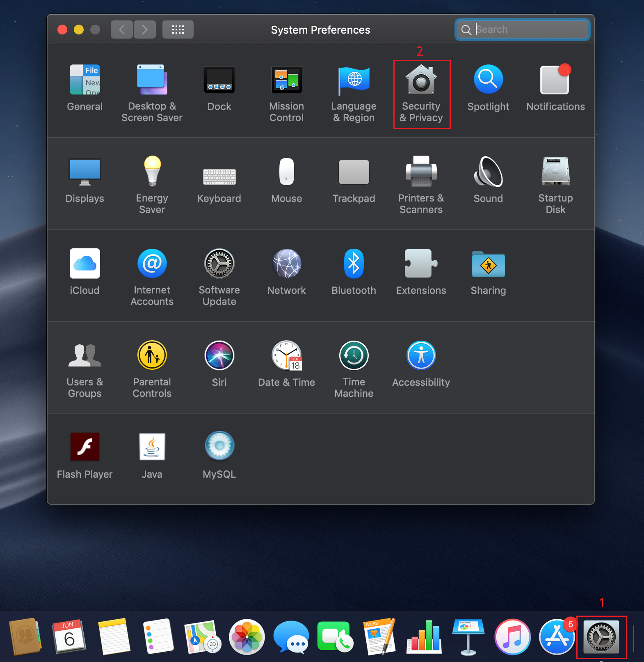The height and width of the screenshot is (662, 644).
Task: Launch Contacts from the Dock
Action: (x=25, y=637)
